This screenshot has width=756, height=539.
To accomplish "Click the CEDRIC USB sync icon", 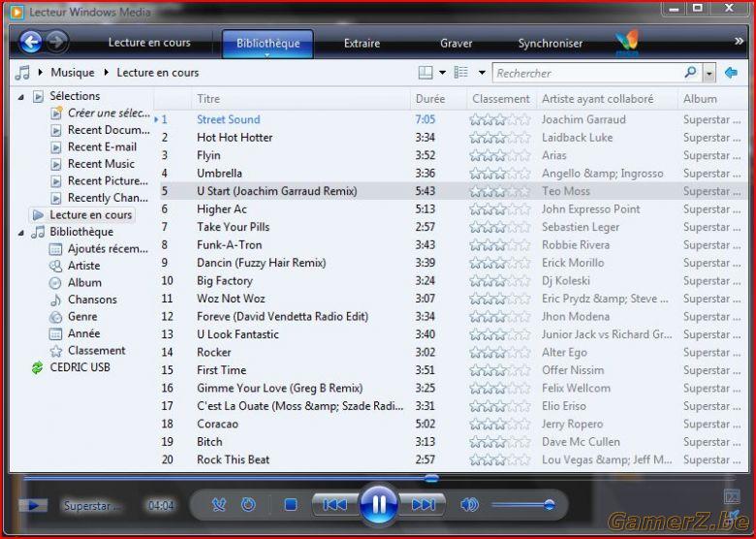I will [37, 367].
